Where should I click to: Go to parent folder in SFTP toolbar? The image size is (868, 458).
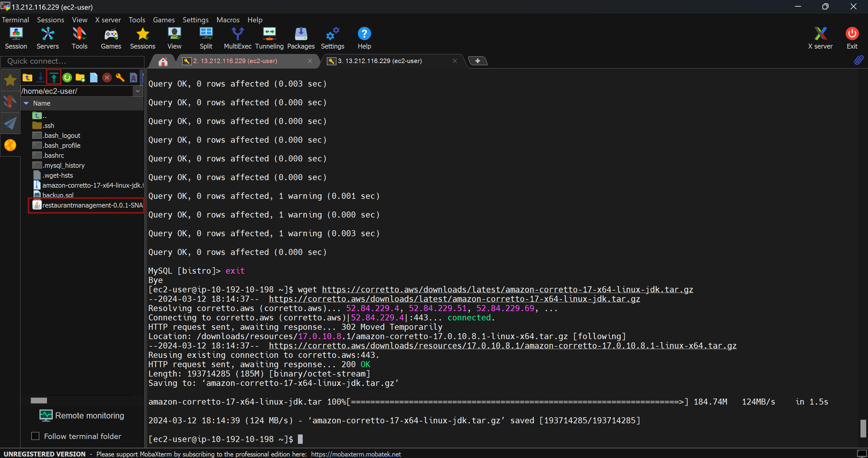tap(27, 78)
